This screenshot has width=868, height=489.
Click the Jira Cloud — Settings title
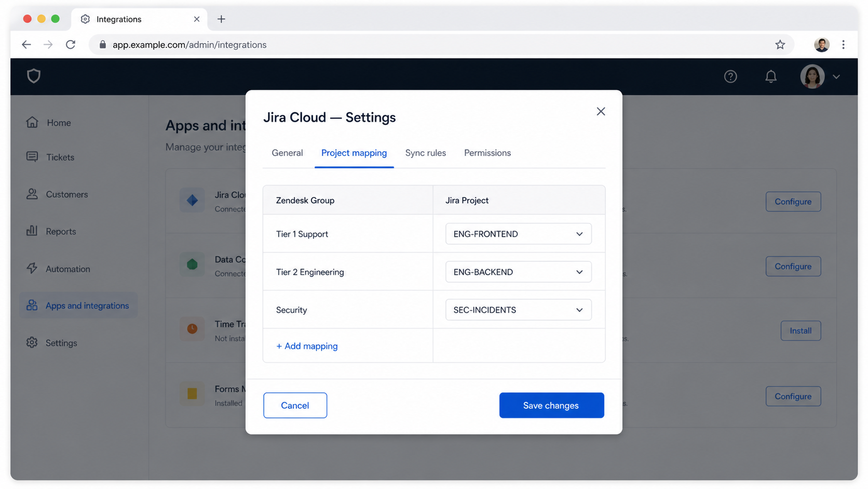[329, 117]
